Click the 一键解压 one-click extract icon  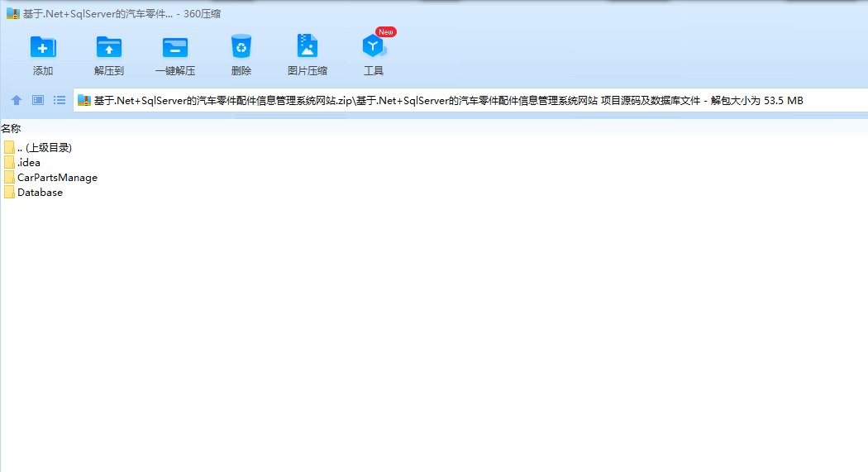(175, 47)
